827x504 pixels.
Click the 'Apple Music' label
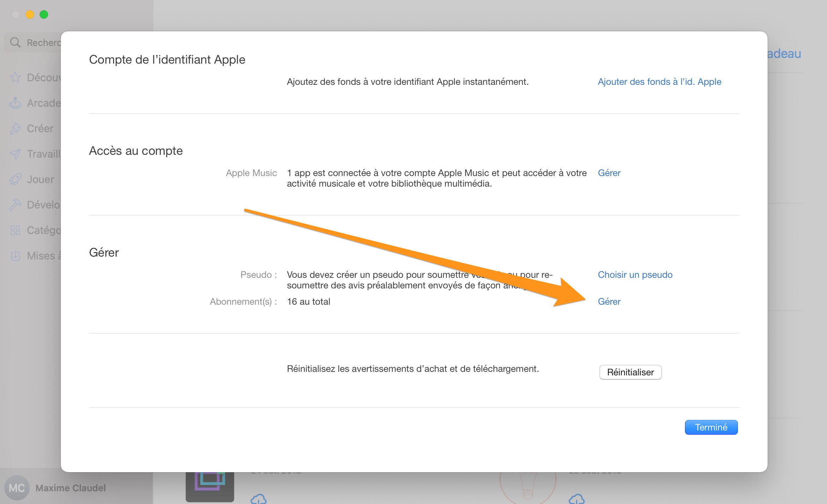tap(251, 173)
